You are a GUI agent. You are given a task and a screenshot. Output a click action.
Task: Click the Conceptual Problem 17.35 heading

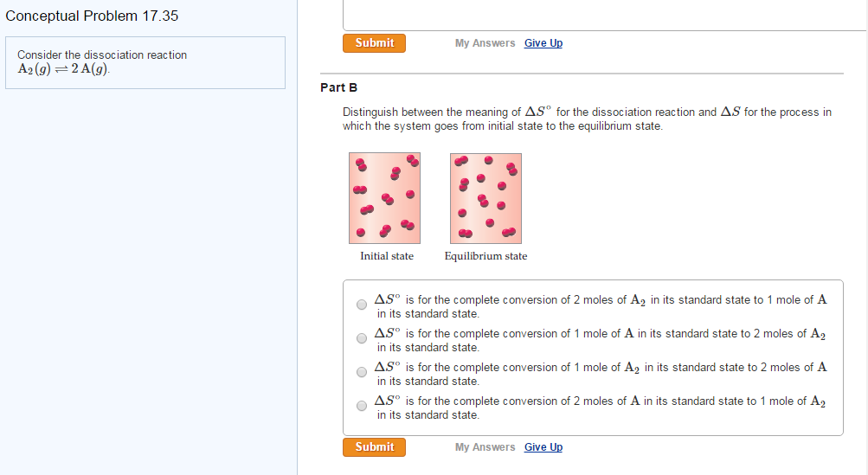coord(92,16)
